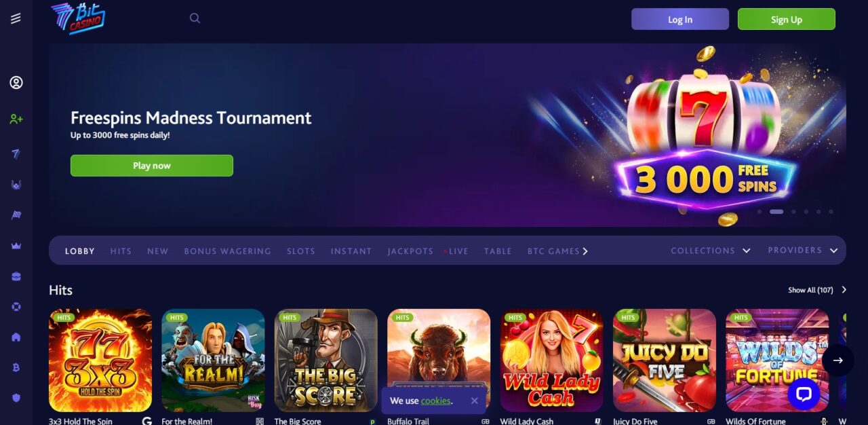Open the hamburger menu in sidebar
This screenshot has height=425, width=868.
click(x=16, y=18)
